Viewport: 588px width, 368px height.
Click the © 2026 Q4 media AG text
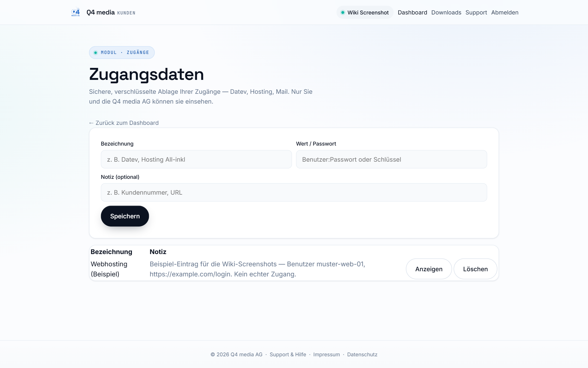point(236,354)
